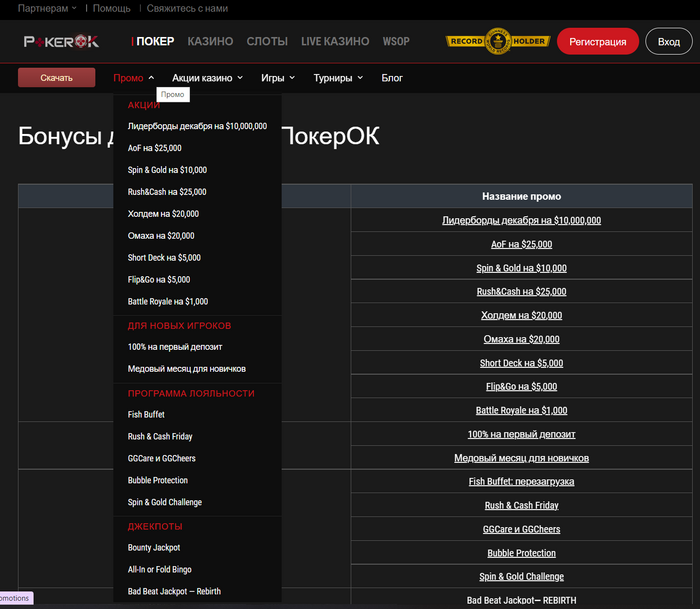Screen dimensions: 700x609
Task: Open table link Fish Buffet: перезагрузка
Action: tap(521, 481)
